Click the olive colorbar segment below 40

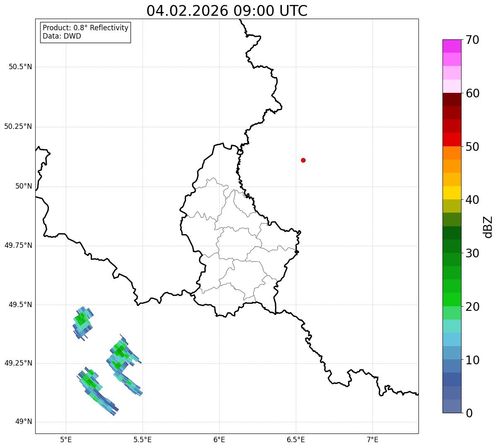(x=452, y=206)
